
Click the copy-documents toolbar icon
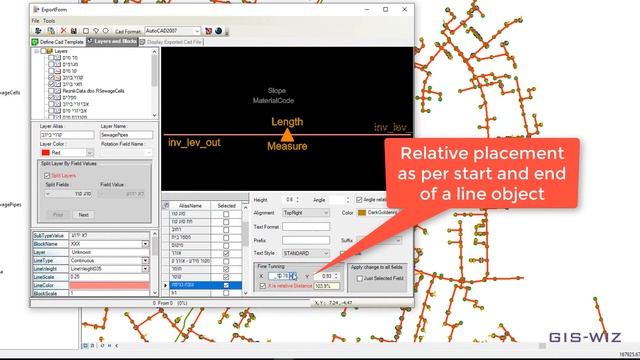click(x=51, y=31)
